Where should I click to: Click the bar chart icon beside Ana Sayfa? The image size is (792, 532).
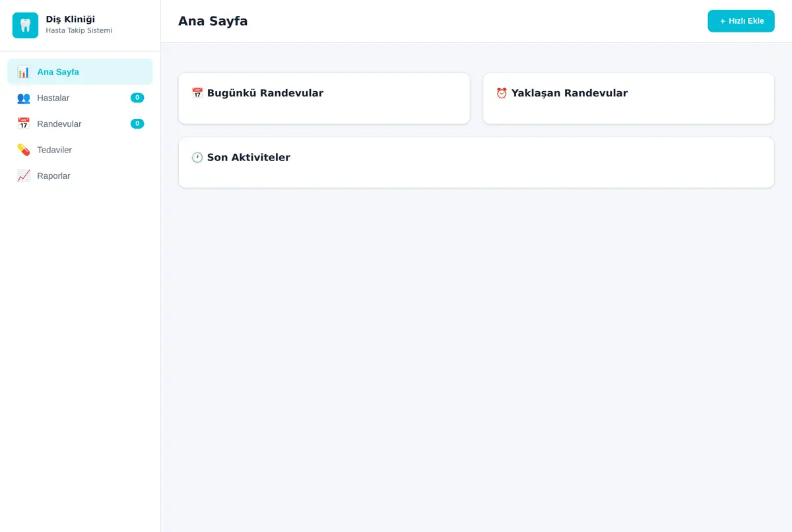click(x=24, y=72)
